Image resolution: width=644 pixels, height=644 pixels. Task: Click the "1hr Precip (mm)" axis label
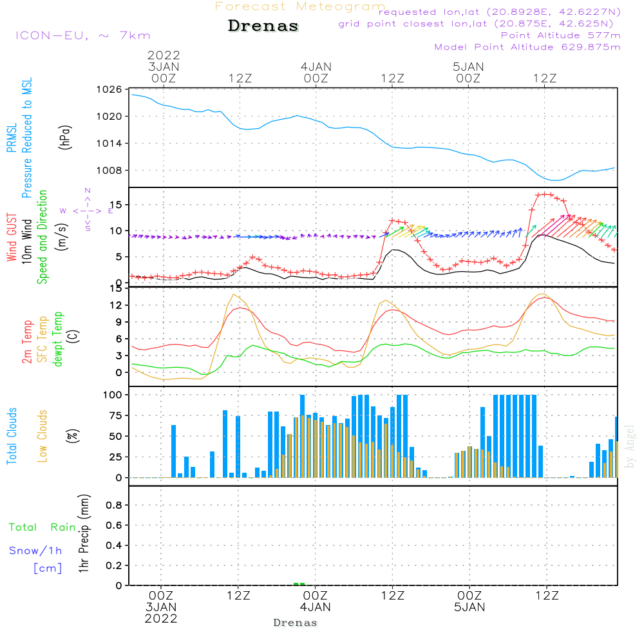click(84, 533)
